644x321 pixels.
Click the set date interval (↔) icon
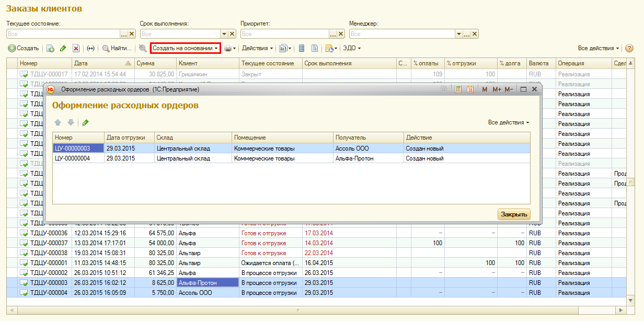(x=90, y=48)
